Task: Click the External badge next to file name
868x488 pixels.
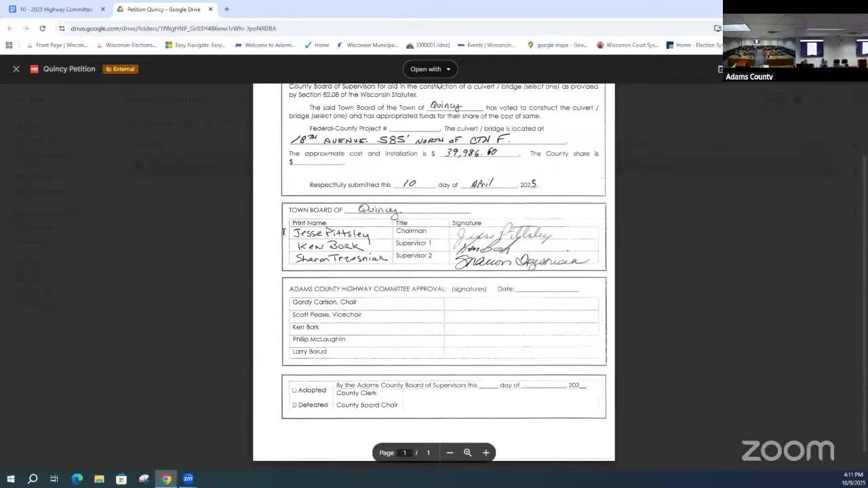Action: [120, 69]
